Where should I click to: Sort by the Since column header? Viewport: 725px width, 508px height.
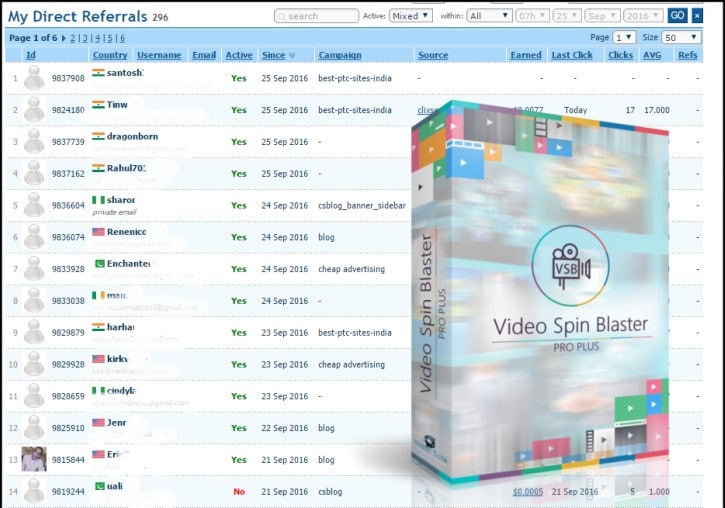click(x=274, y=55)
